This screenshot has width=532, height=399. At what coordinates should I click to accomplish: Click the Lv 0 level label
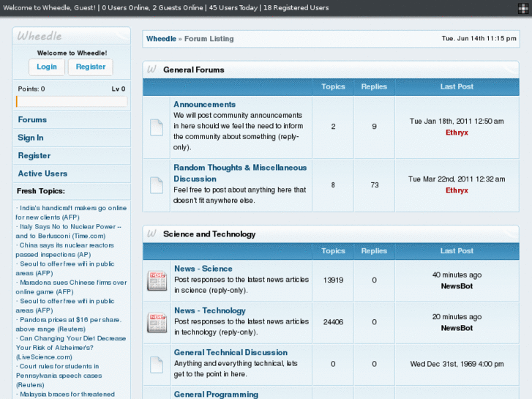coord(119,89)
